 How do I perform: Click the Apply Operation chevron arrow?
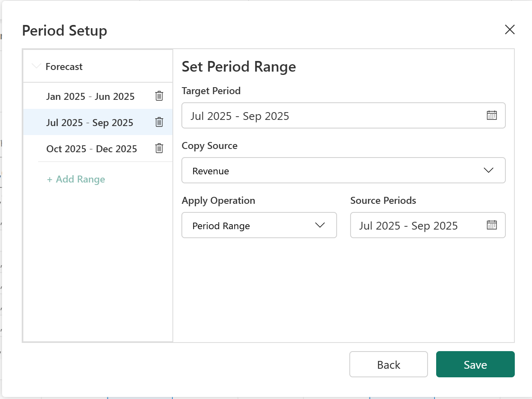[320, 225]
